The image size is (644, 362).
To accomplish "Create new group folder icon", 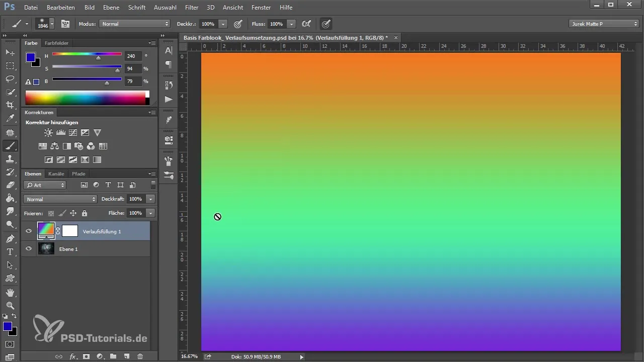I will (x=113, y=356).
